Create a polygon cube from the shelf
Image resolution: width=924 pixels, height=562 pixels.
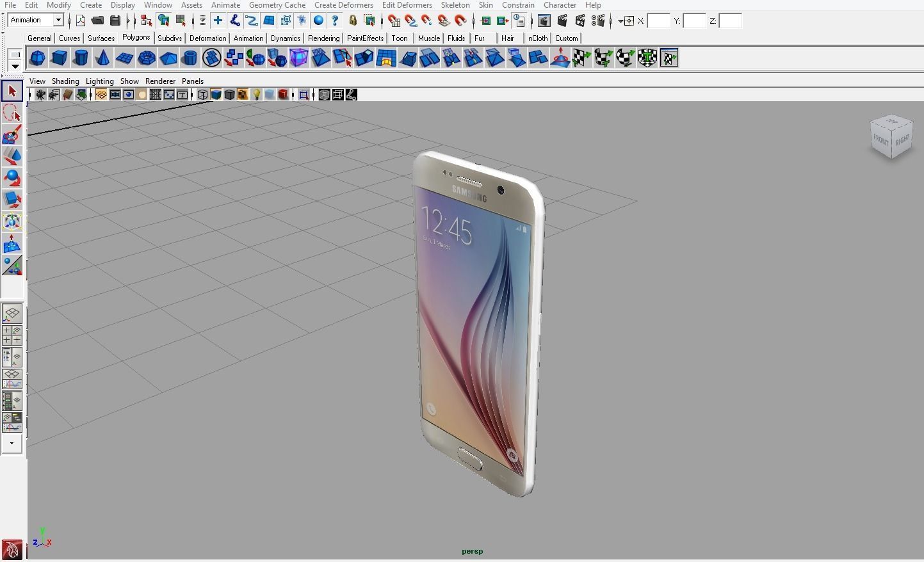coord(59,58)
